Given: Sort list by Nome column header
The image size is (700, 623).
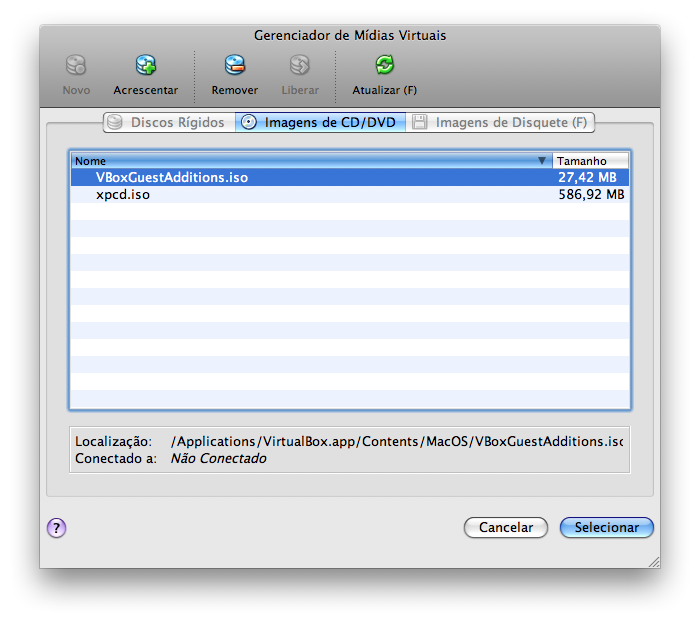Looking at the screenshot, I should pos(312,161).
